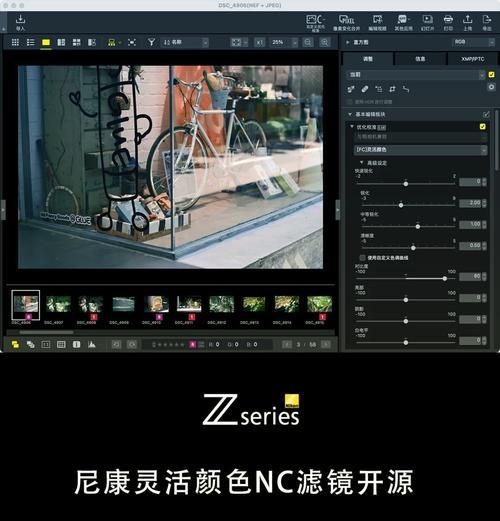Toggle the yellow checkbox beside adjustments dropdown
Image resolution: width=500 pixels, height=521 pixels.
(491, 75)
